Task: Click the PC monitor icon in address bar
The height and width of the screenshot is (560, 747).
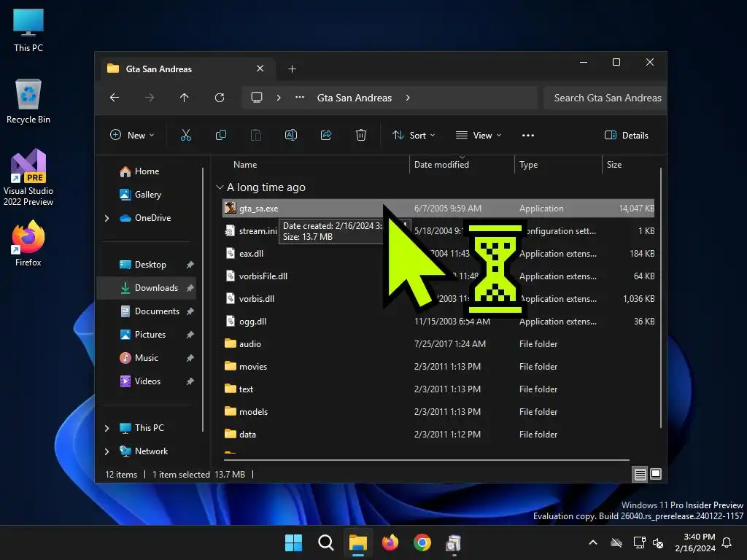Action: tap(257, 98)
